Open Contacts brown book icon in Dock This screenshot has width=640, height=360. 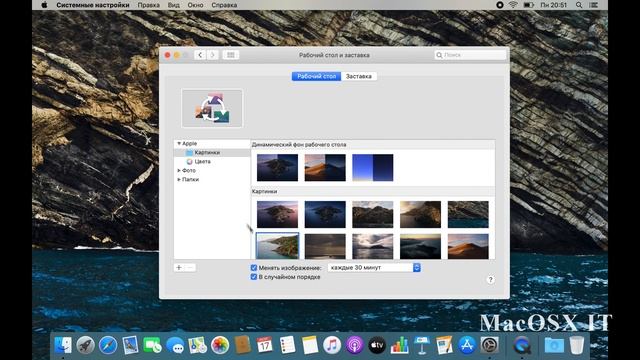(x=242, y=345)
